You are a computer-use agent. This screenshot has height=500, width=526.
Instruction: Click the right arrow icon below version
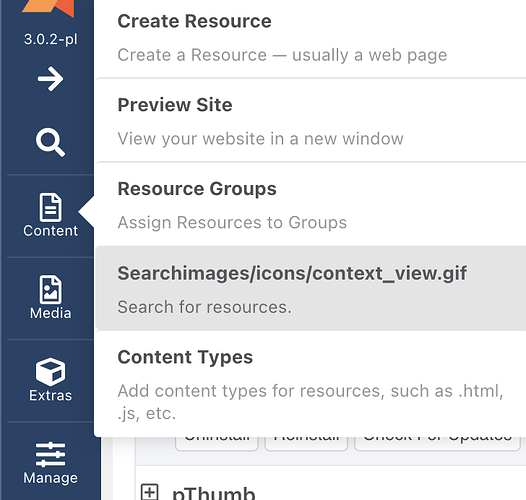(x=50, y=79)
